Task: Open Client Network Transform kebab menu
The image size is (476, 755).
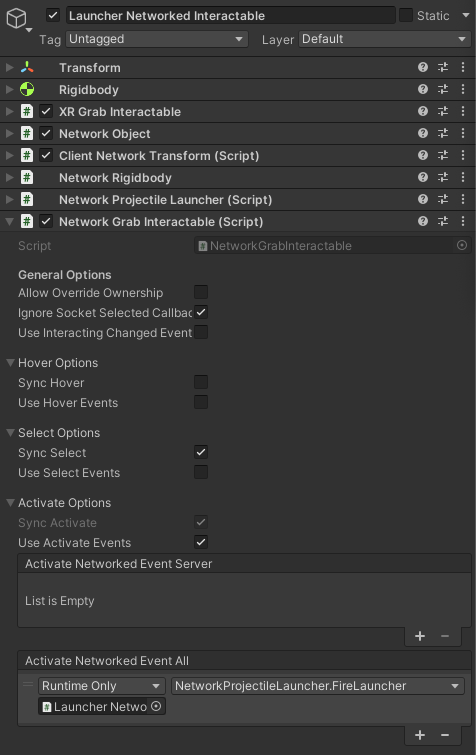Action: coord(463,155)
